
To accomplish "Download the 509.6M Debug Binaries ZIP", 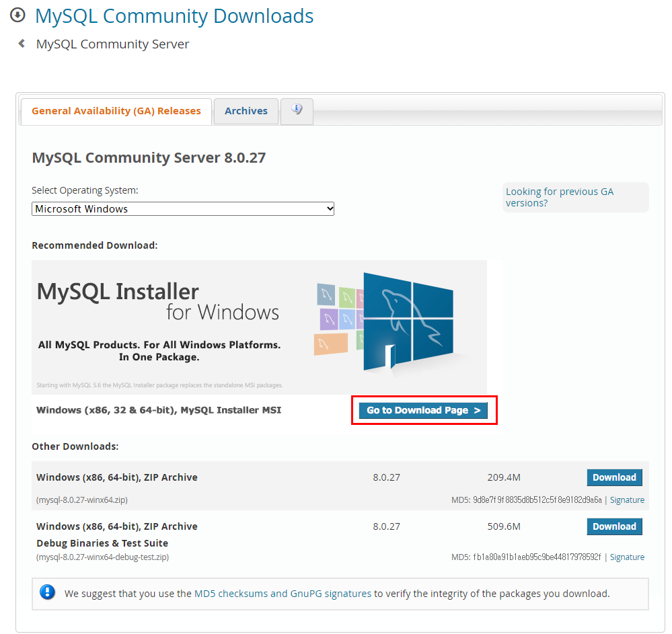I will (x=614, y=526).
